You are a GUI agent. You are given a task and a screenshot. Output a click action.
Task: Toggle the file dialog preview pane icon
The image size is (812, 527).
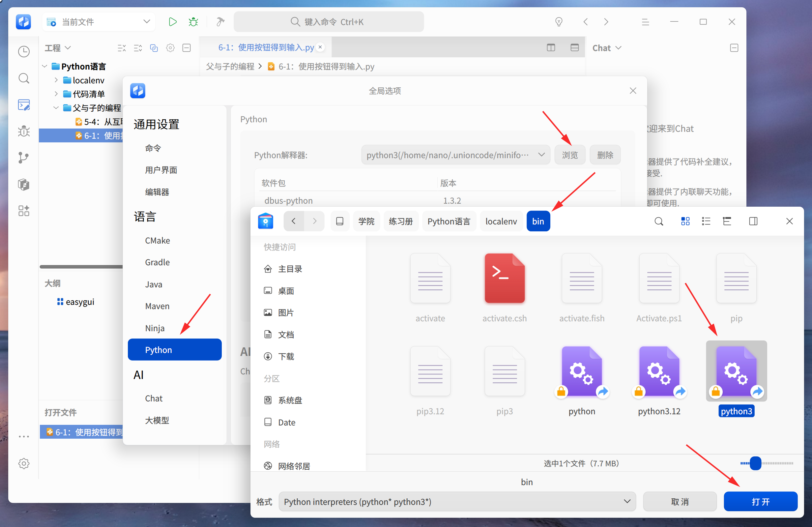coord(753,221)
